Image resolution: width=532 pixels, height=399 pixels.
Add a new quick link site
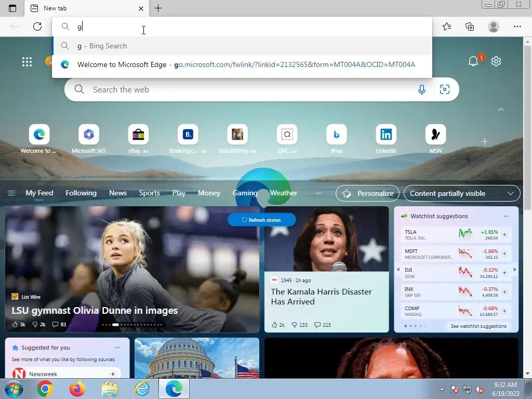[485, 141]
